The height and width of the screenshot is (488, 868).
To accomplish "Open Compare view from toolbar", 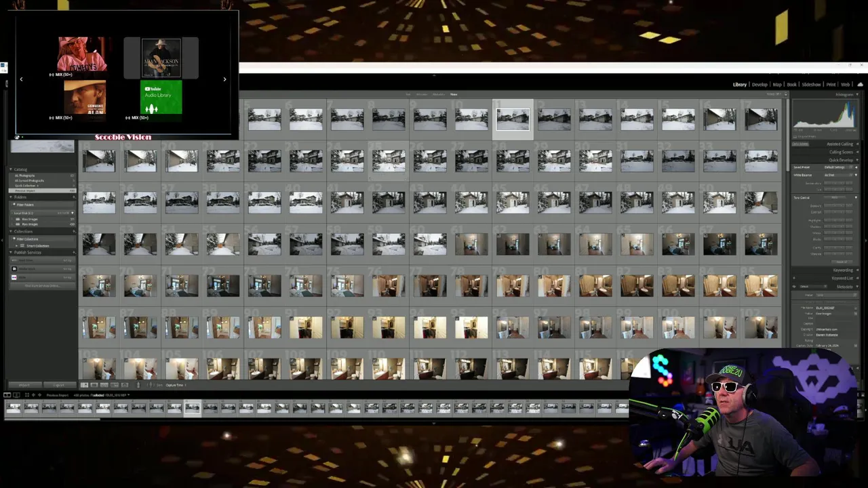I will (104, 385).
